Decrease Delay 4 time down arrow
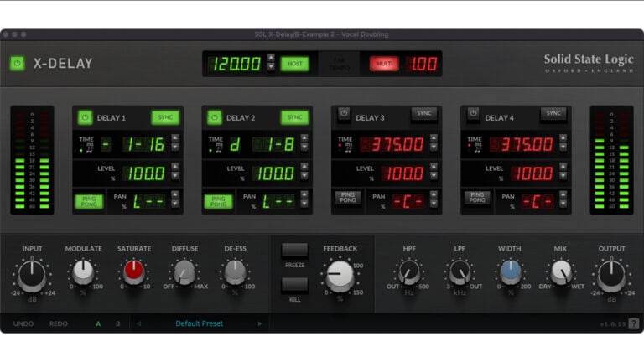Screen dimensions: 644x362 point(563,147)
